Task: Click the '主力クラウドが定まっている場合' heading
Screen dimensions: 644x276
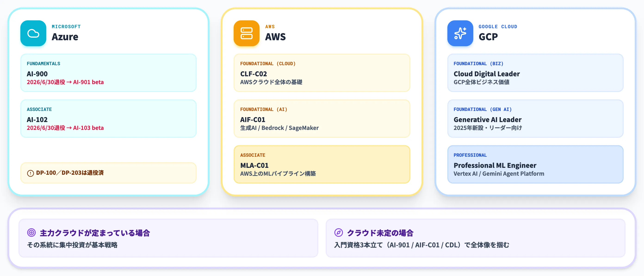Action: (95, 233)
